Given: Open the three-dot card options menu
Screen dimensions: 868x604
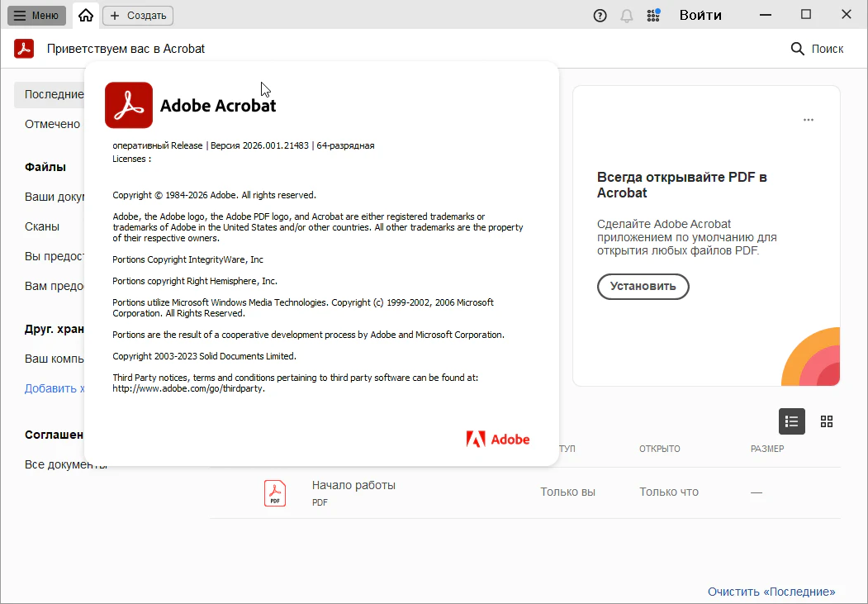Looking at the screenshot, I should coord(809,120).
